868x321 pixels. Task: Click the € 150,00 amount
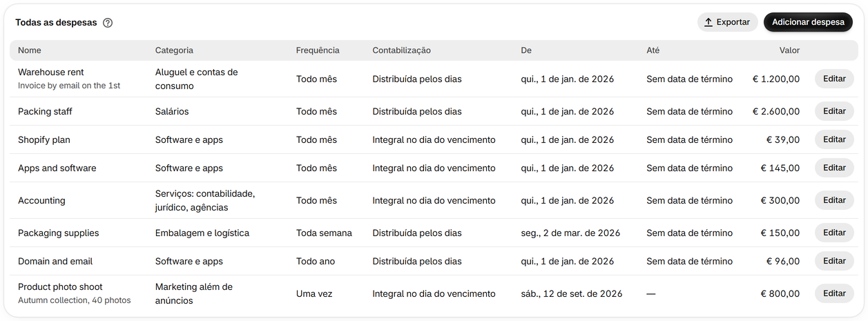(x=780, y=233)
